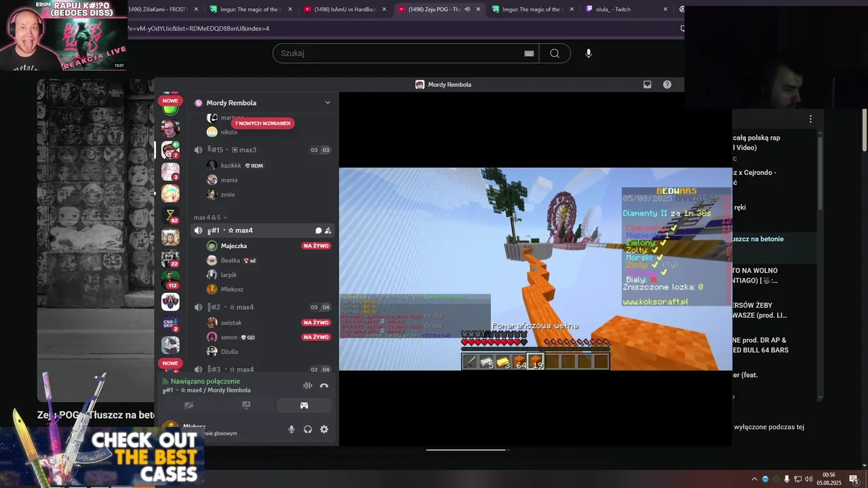This screenshot has width=868, height=488.
Task: Join voice channel #2 max4
Action: (x=262, y=307)
